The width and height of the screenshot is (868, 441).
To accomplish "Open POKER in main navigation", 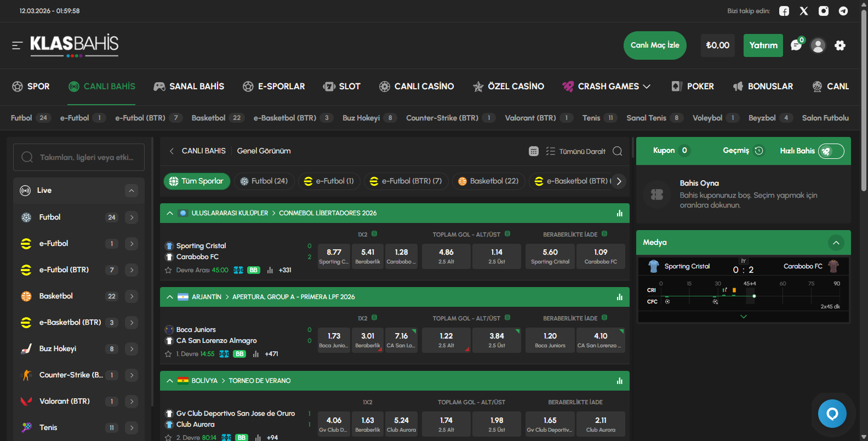I will point(693,87).
